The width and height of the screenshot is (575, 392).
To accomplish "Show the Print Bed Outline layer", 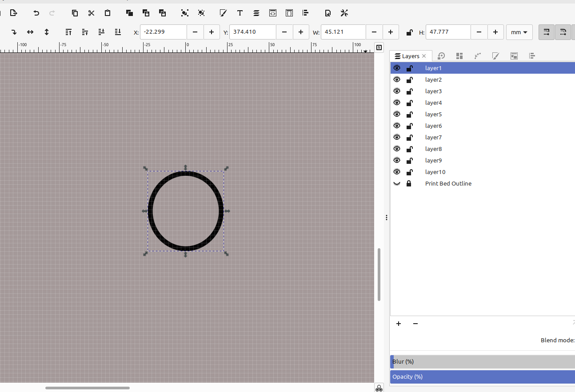I will click(397, 183).
